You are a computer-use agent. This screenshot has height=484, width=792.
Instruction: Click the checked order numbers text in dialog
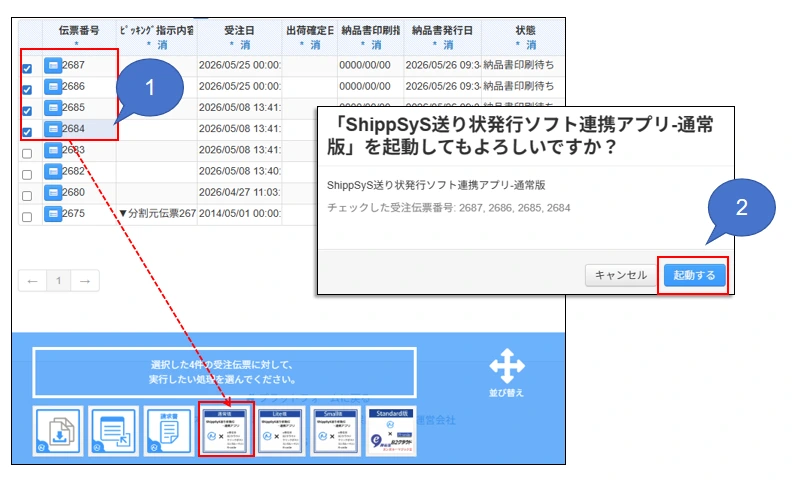click(x=449, y=208)
